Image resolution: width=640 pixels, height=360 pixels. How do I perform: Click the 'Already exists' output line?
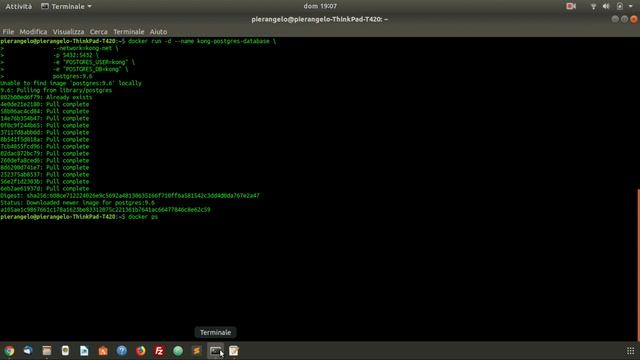[46, 97]
